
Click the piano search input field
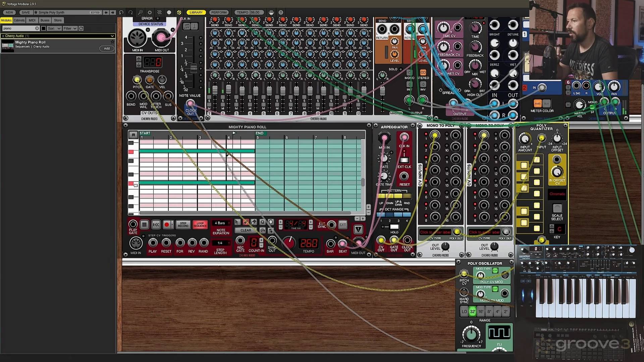click(x=19, y=28)
